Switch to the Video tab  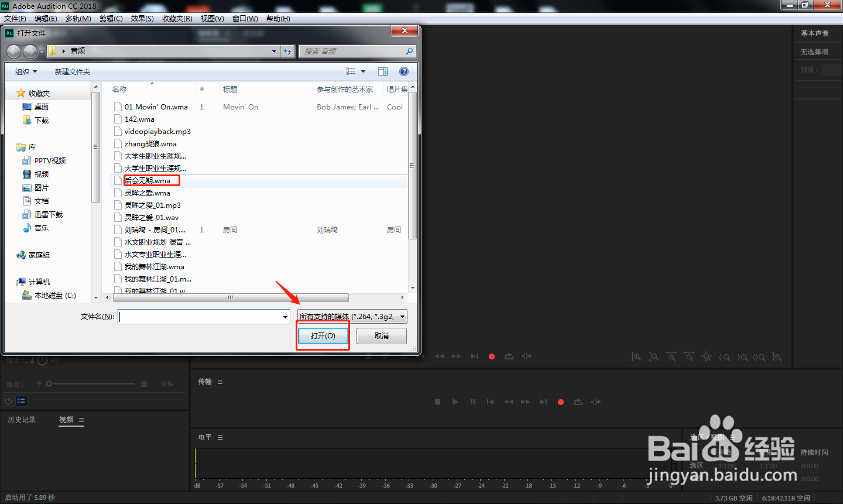(x=66, y=420)
